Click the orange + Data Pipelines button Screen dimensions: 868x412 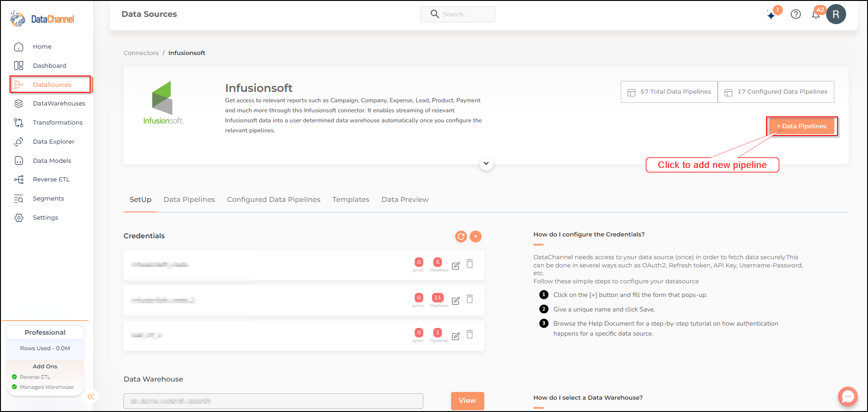pyautogui.click(x=802, y=126)
